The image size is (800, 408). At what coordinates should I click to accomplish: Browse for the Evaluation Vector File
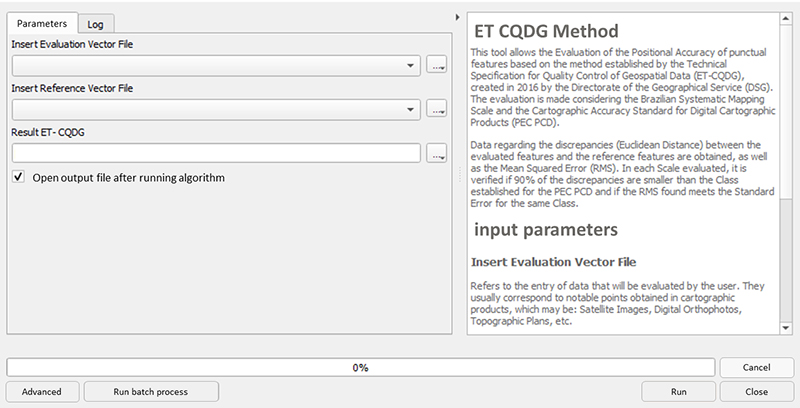436,66
